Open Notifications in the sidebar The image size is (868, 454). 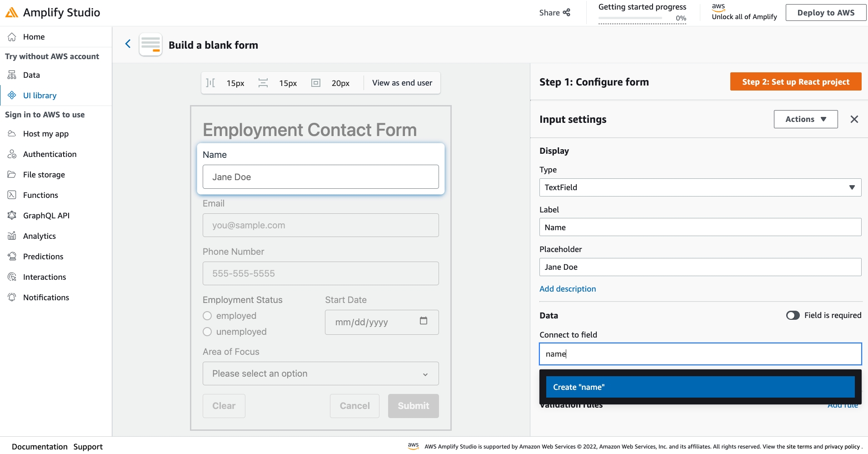pos(45,297)
